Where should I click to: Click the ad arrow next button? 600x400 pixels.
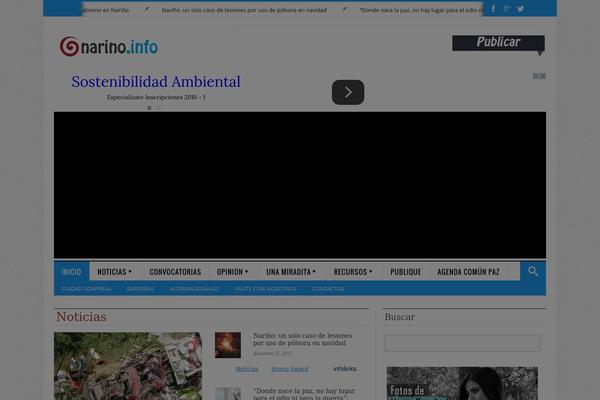pyautogui.click(x=348, y=92)
